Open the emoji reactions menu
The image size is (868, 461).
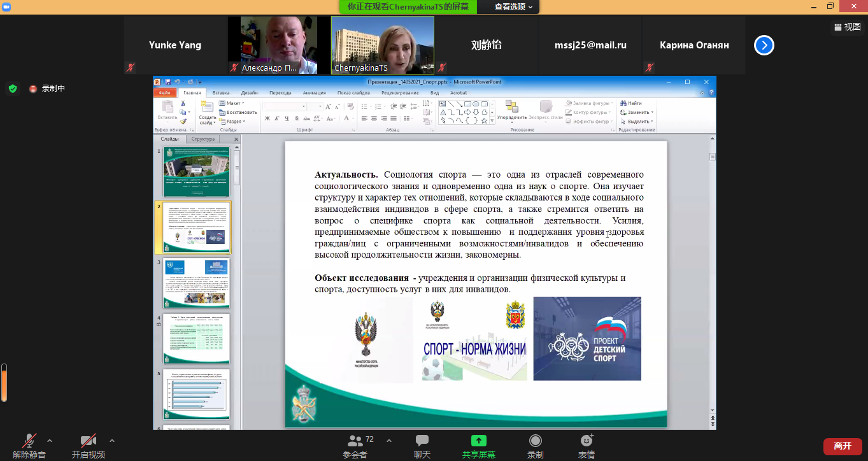pyautogui.click(x=587, y=446)
